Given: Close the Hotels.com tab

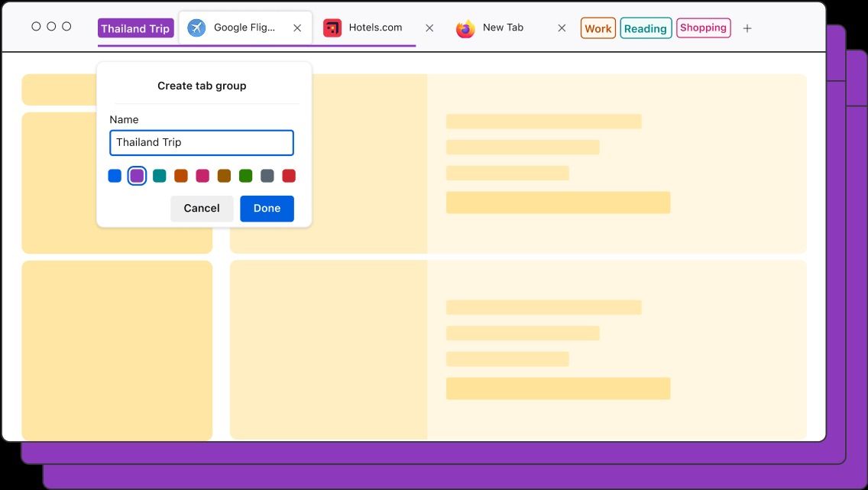Looking at the screenshot, I should point(429,28).
